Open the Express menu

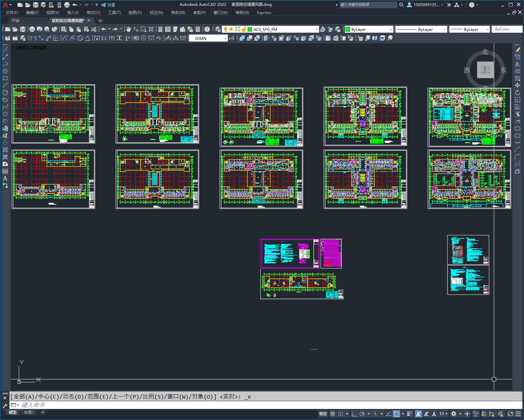[x=264, y=13]
